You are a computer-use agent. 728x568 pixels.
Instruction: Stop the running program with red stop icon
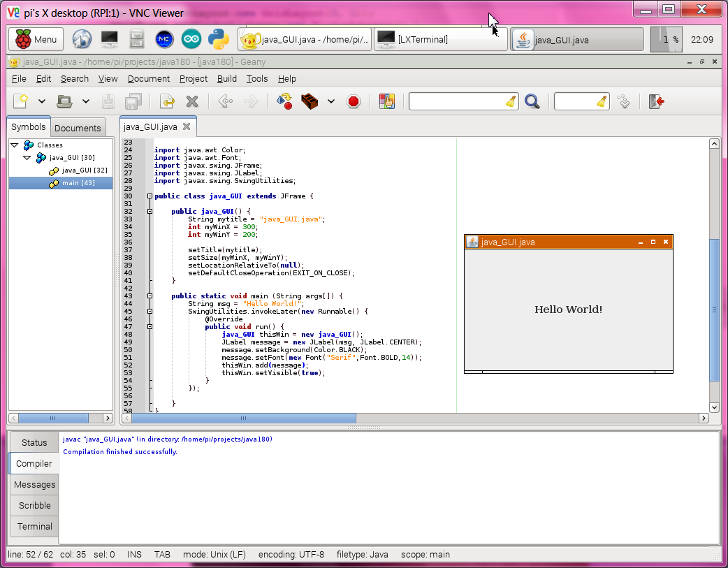pyautogui.click(x=354, y=102)
